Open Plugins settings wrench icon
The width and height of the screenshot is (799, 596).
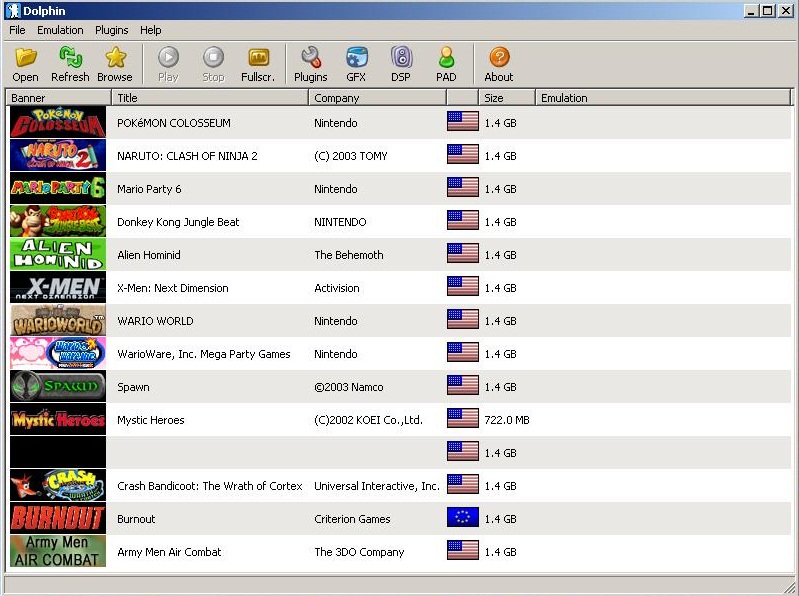[x=311, y=57]
